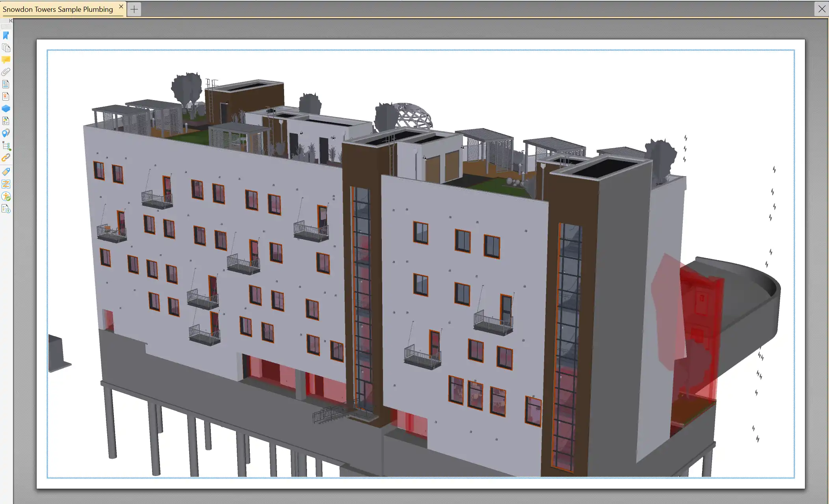Show the Signatures pane

pyautogui.click(x=6, y=97)
